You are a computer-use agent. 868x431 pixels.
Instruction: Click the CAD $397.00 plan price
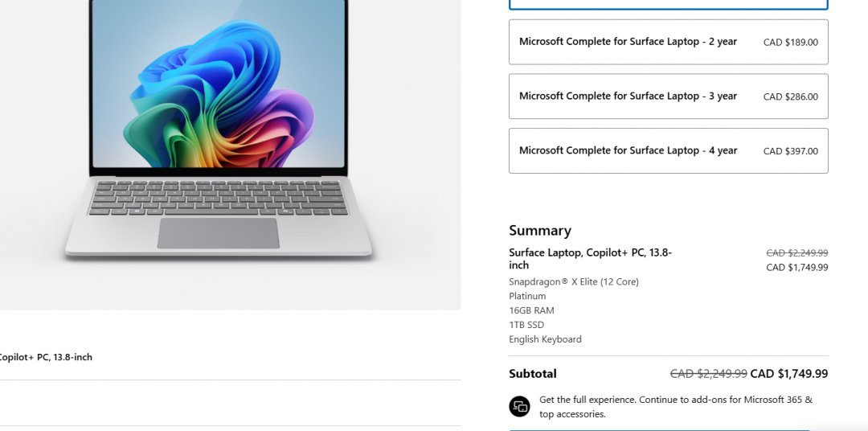click(790, 151)
